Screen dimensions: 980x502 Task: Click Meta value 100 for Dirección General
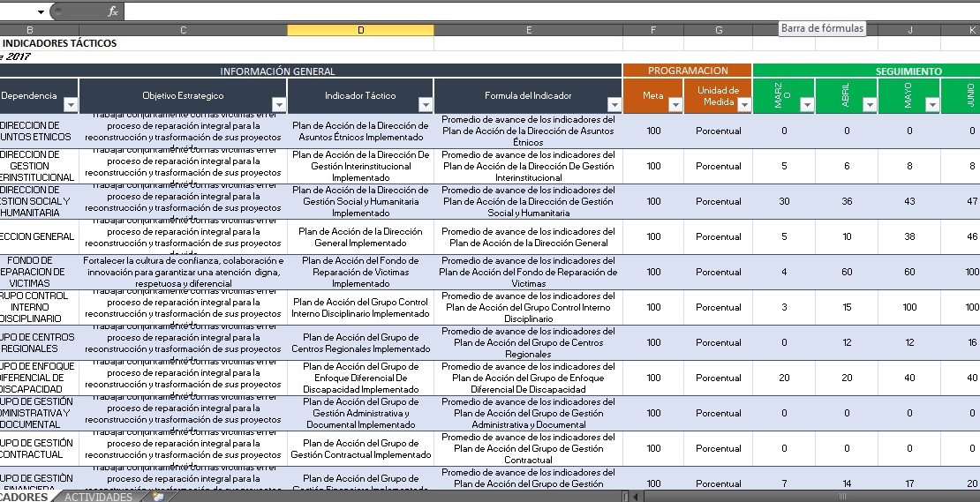pyautogui.click(x=653, y=236)
